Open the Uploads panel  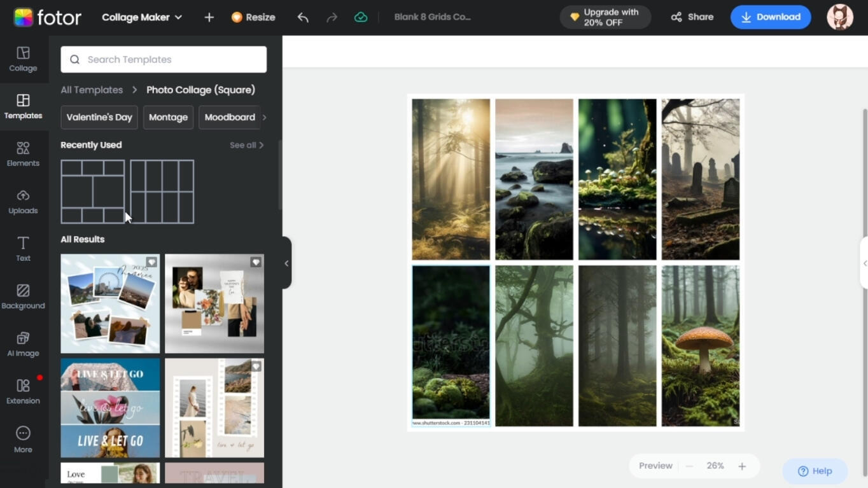click(x=23, y=201)
